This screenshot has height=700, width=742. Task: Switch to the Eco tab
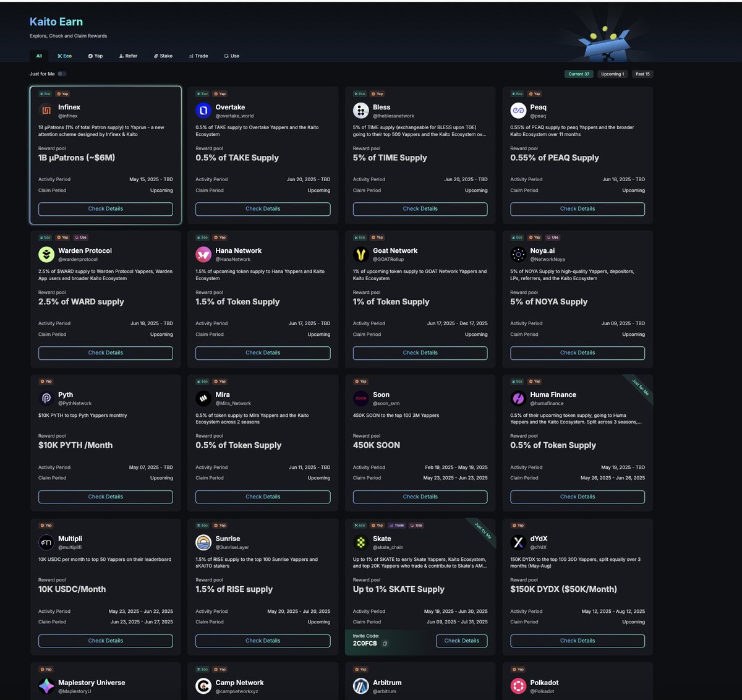pos(65,56)
